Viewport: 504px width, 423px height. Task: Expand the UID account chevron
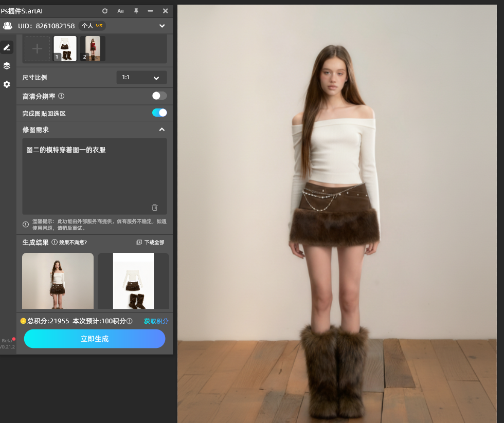point(162,26)
